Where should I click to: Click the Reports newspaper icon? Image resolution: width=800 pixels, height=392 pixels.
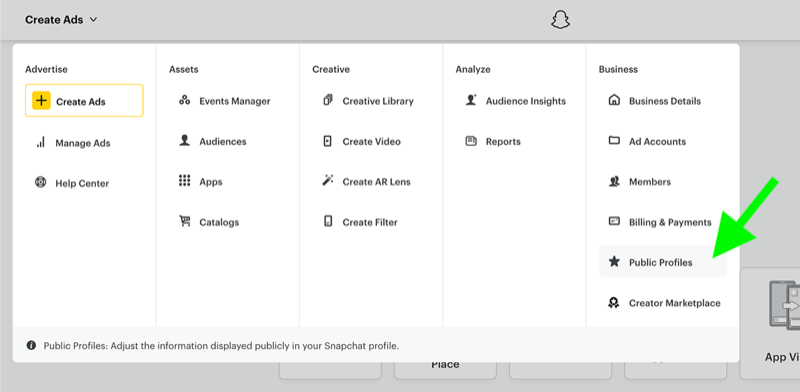point(471,141)
